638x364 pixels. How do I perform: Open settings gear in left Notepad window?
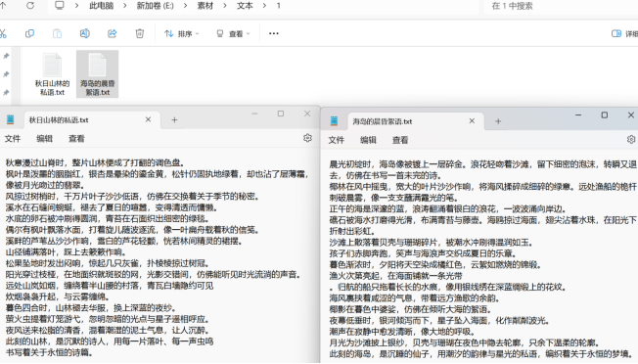[x=307, y=138]
